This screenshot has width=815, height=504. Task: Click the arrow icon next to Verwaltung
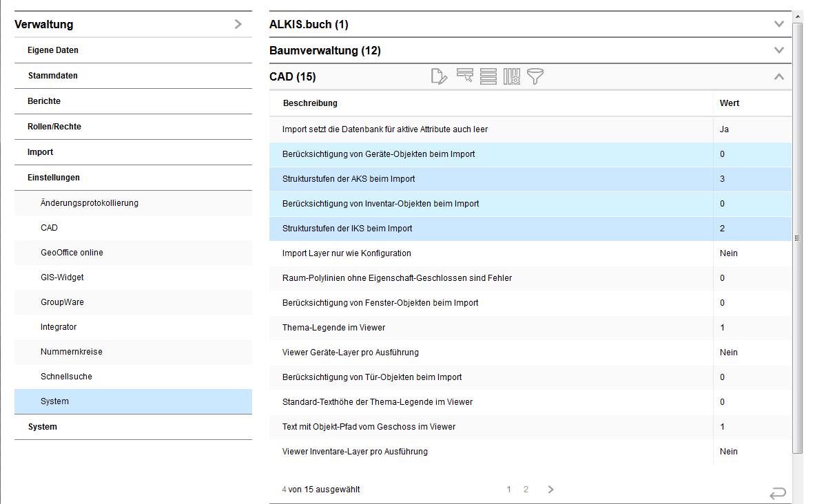238,23
